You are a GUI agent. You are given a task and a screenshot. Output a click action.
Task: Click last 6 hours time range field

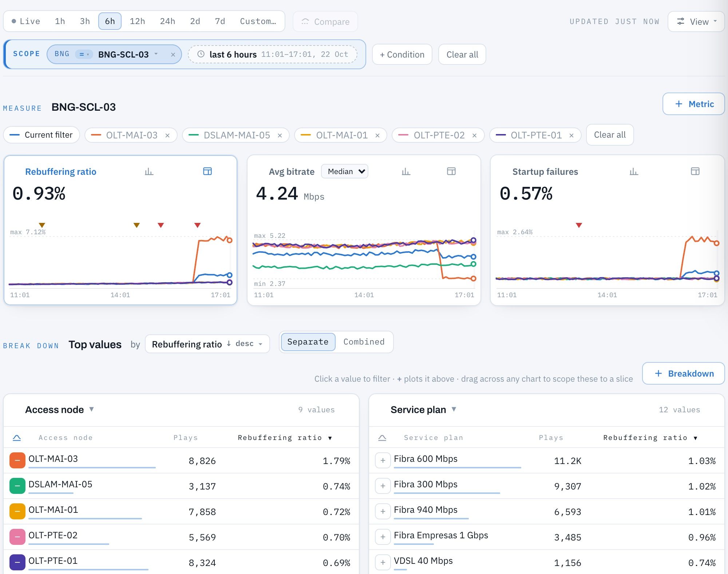coord(273,55)
